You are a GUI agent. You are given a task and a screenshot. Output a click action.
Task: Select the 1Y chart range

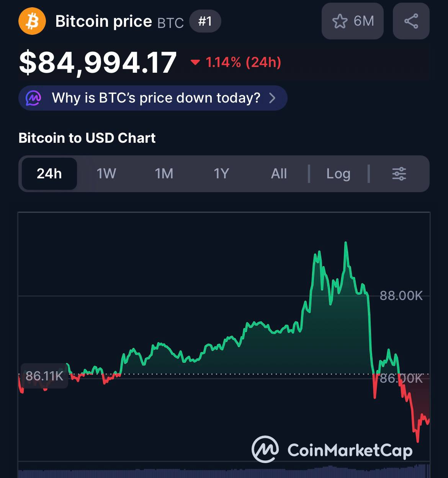(x=221, y=174)
